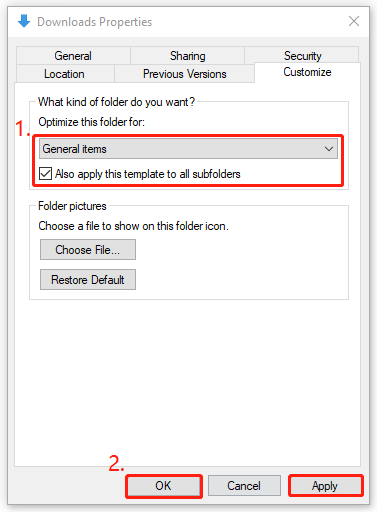Open the General items combo box
377x512 pixels.
tap(188, 149)
